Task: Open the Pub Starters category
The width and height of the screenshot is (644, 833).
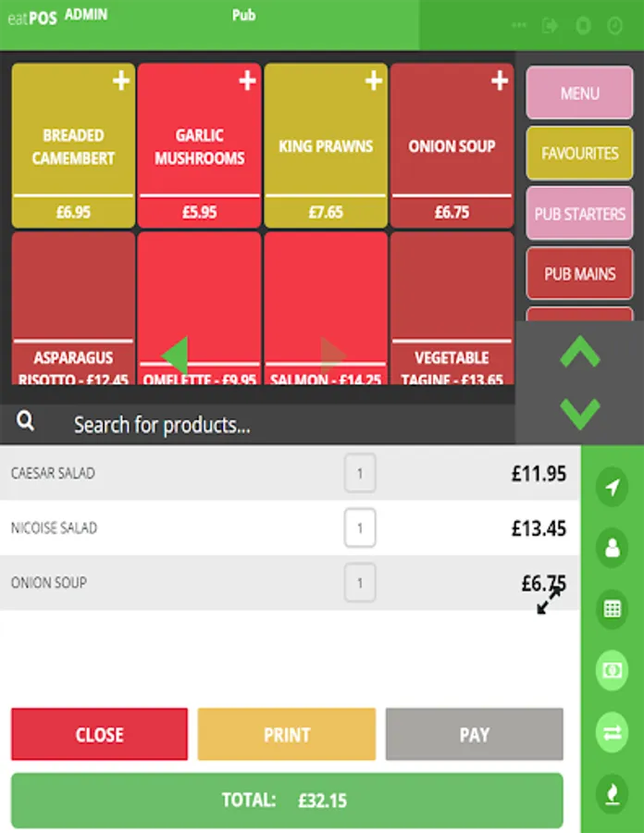Action: pyautogui.click(x=580, y=214)
